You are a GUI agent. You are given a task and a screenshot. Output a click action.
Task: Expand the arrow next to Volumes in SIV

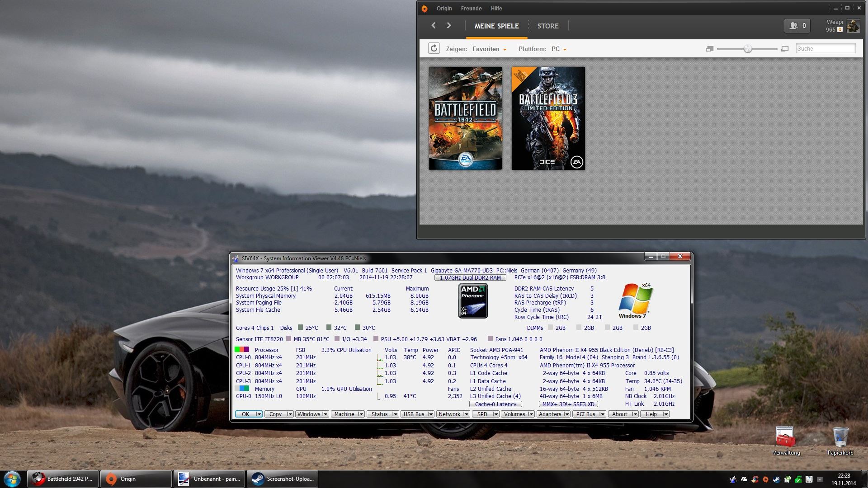[531, 414]
